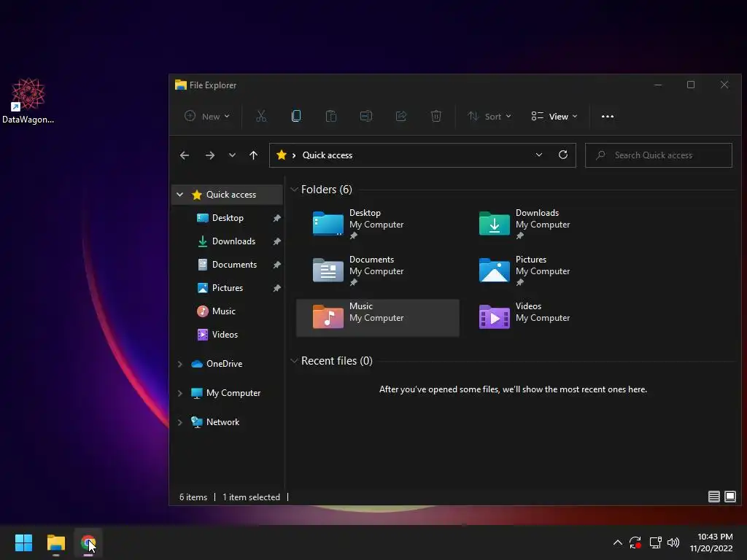Image resolution: width=747 pixels, height=560 pixels.
Task: Open the New dropdown menu
Action: point(208,116)
